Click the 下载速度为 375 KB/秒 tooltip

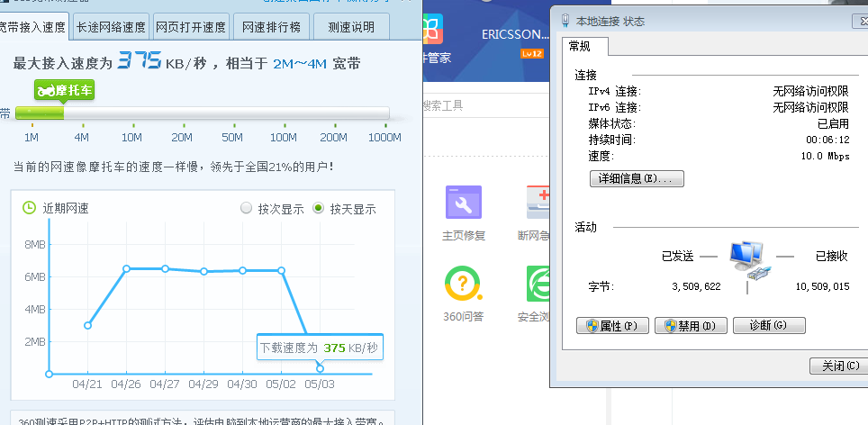point(320,348)
